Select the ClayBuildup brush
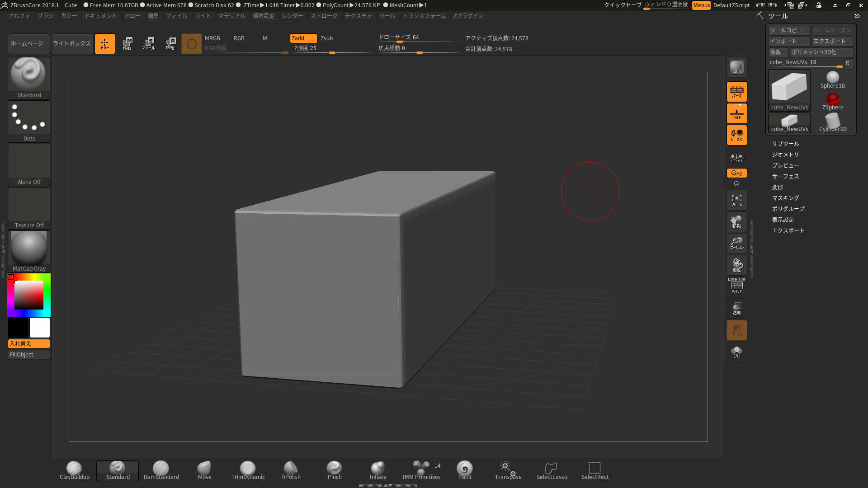 [x=74, y=470]
